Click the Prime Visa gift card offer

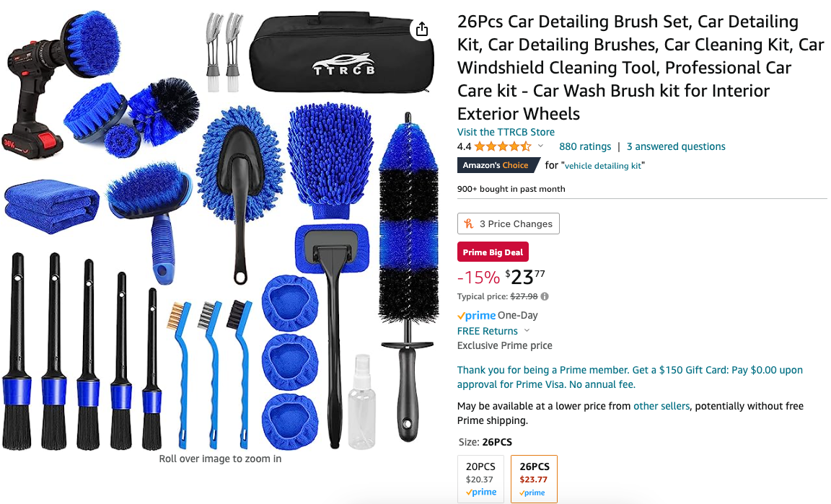(630, 377)
